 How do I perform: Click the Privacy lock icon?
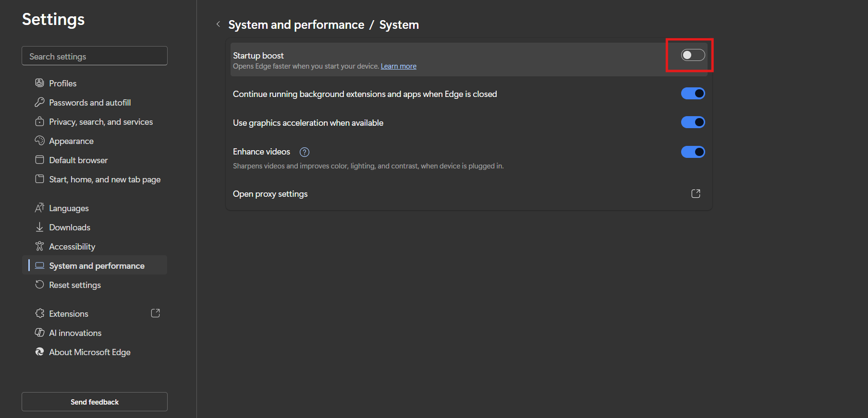pos(39,121)
